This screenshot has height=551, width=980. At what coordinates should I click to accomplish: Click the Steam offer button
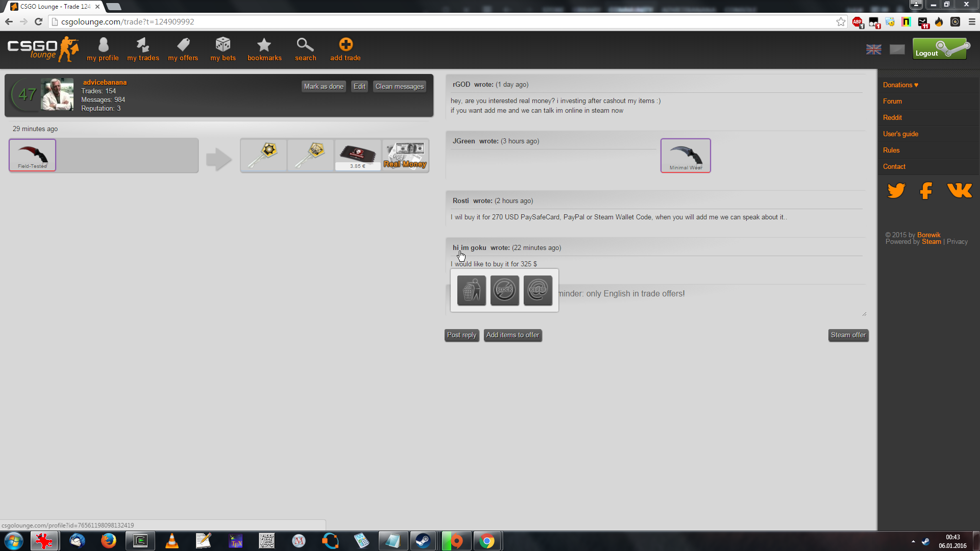848,335
